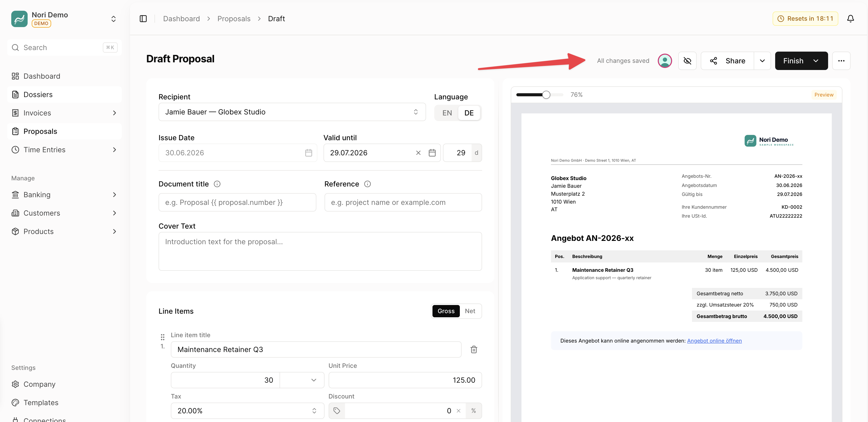Select Net pricing mode
Viewport: 868px width, 422px height.
[470, 311]
